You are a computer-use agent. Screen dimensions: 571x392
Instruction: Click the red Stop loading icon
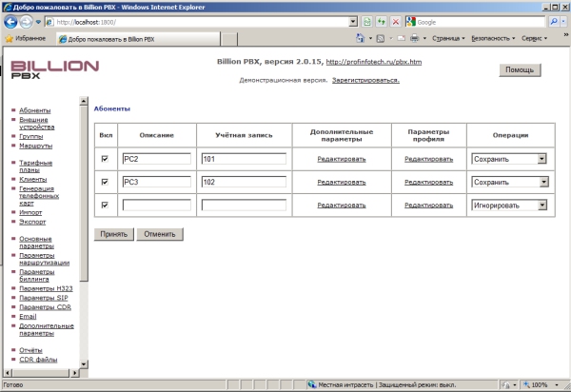point(396,22)
